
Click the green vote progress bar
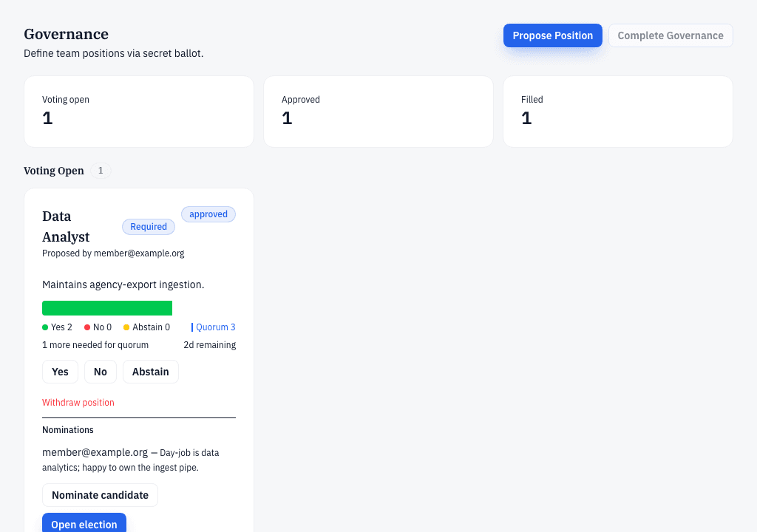tap(107, 308)
